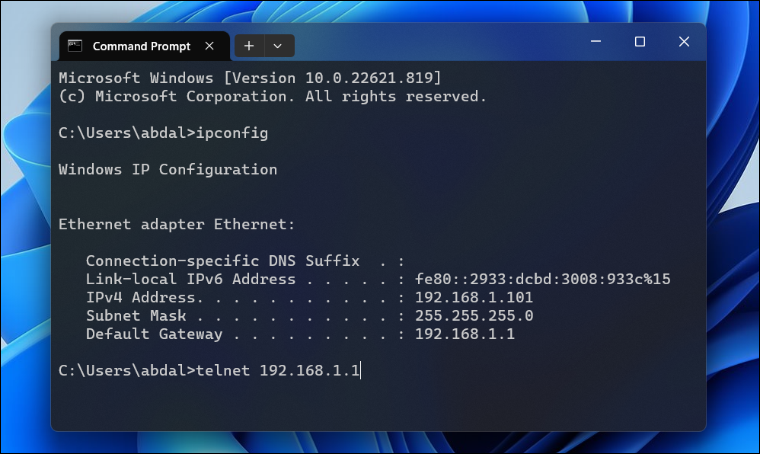Select the Command Prompt tab

pyautogui.click(x=144, y=46)
